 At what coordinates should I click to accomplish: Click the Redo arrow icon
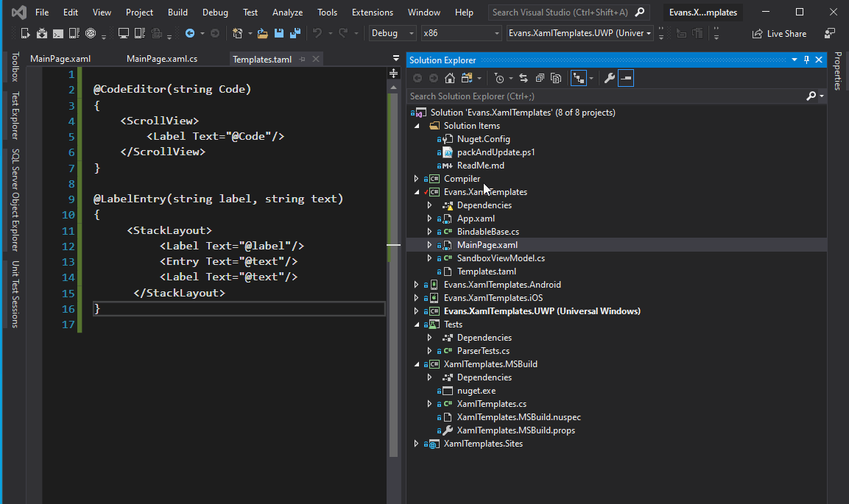point(342,34)
